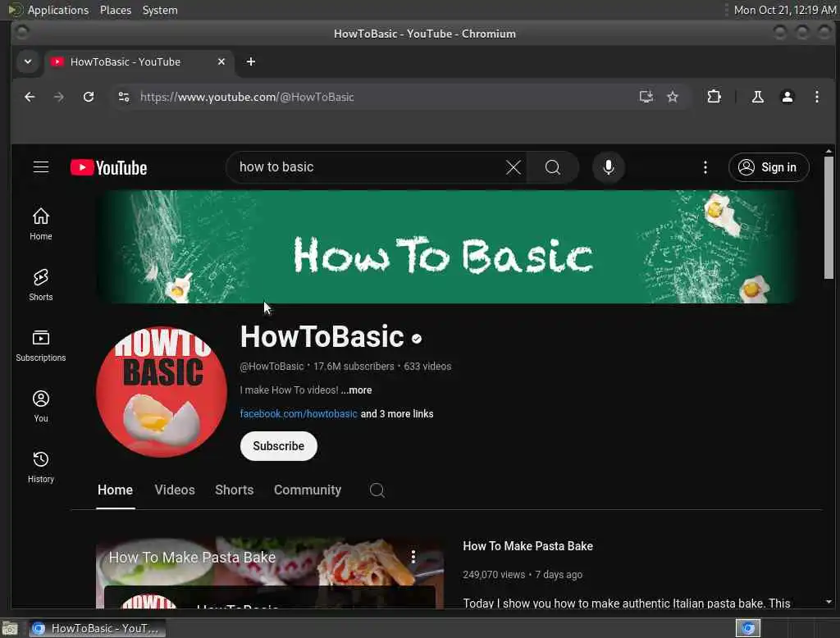Open the Places menu

click(x=115, y=10)
